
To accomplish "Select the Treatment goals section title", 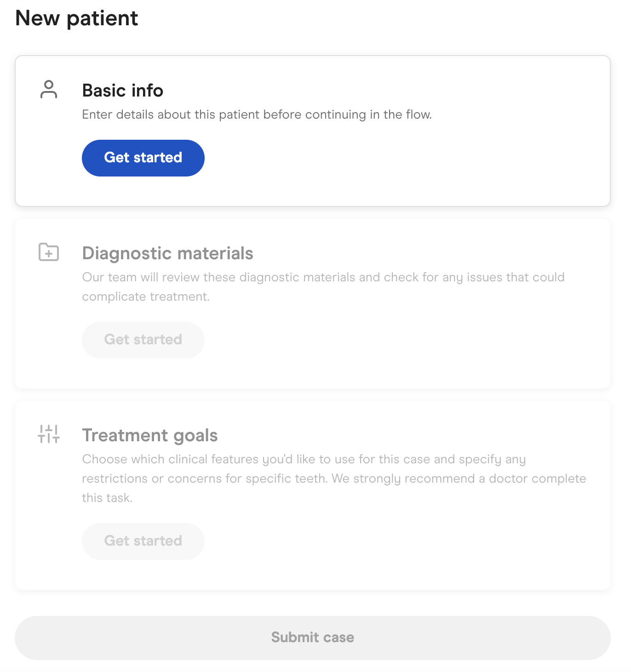I will (x=150, y=435).
